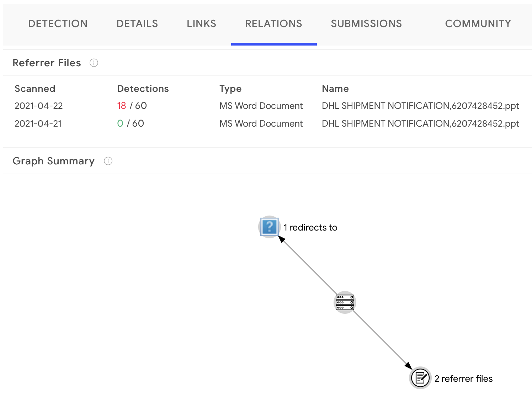Select the referrer files document node icon
Viewport: 532px width, 402px height.
420,378
